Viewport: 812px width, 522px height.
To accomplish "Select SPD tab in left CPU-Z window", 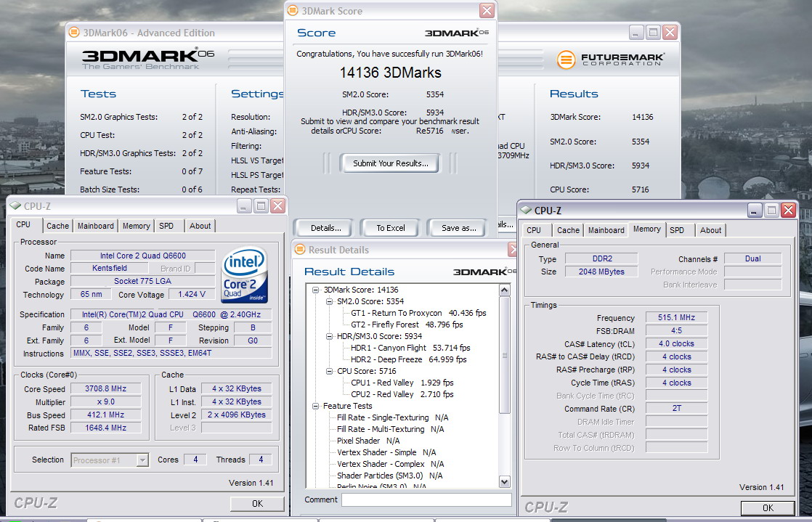I will coord(166,226).
